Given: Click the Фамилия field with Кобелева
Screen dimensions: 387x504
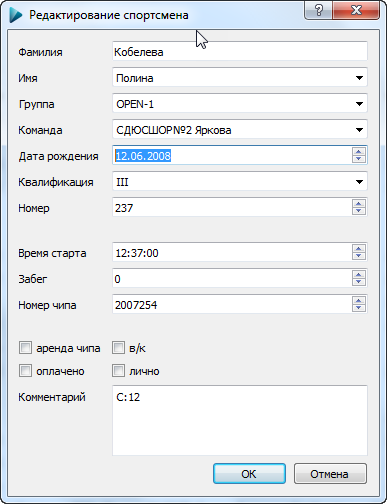Looking at the screenshot, I should (x=240, y=51).
